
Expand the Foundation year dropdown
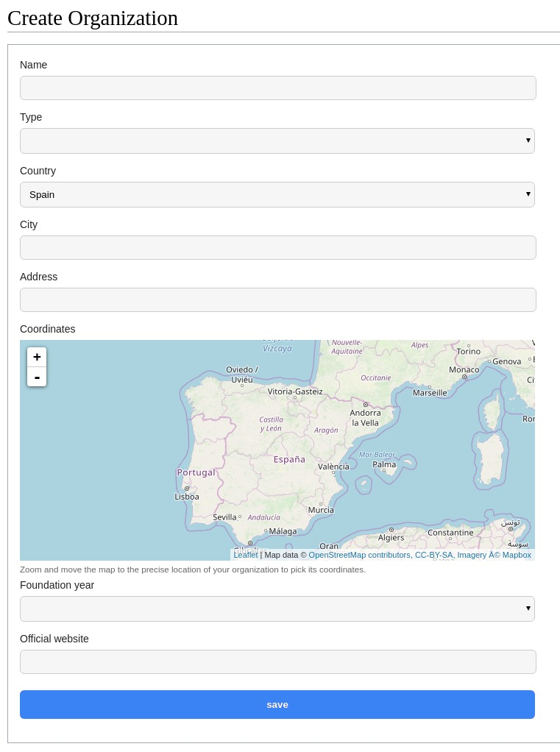coord(277,609)
